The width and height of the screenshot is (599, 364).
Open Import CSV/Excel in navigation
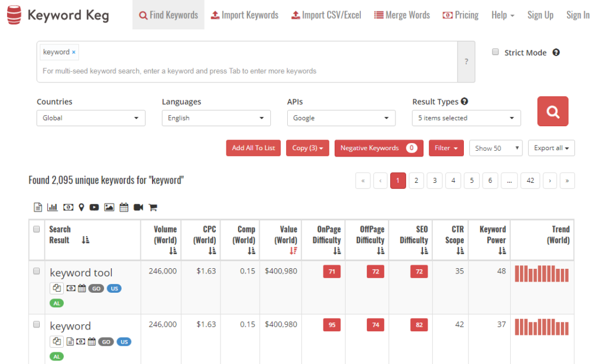coord(326,15)
